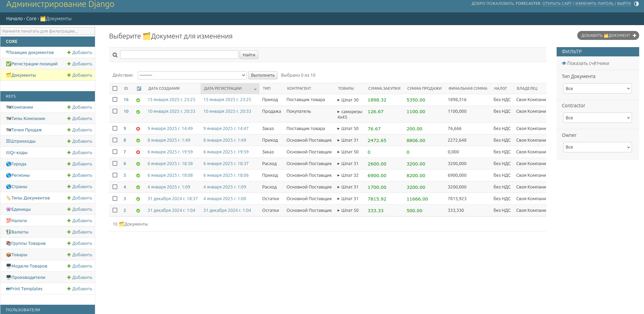Check the box for document 5
The width and height of the screenshot is (644, 314).
pos(115,175)
